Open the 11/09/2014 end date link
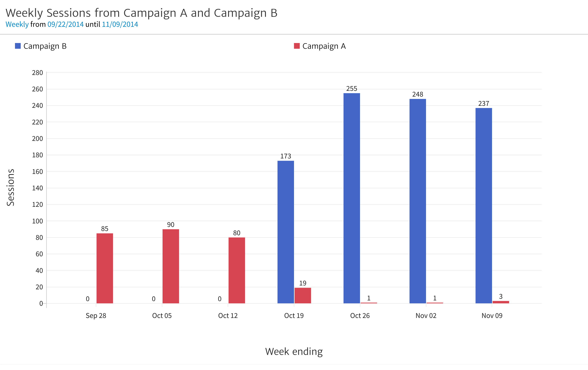The width and height of the screenshot is (588, 370). pyautogui.click(x=120, y=24)
